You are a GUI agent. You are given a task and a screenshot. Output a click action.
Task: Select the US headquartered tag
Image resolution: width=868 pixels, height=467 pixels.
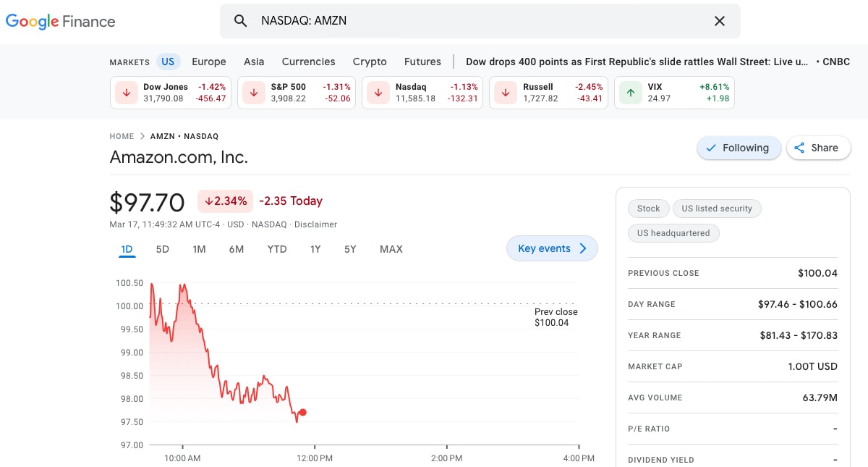pos(673,233)
